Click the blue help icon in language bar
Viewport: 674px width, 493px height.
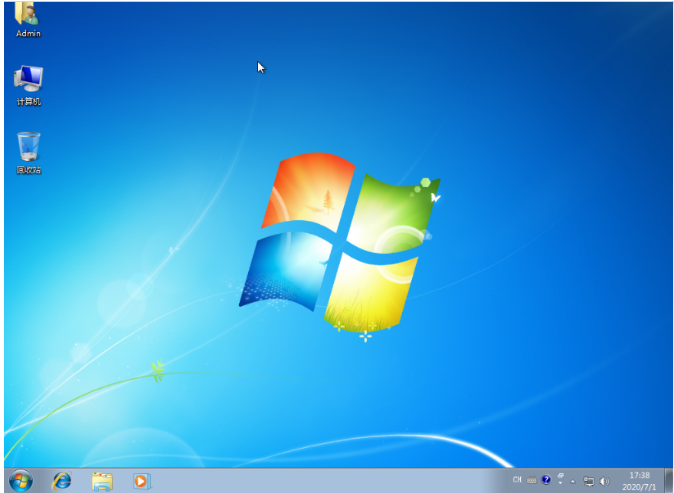(x=546, y=481)
